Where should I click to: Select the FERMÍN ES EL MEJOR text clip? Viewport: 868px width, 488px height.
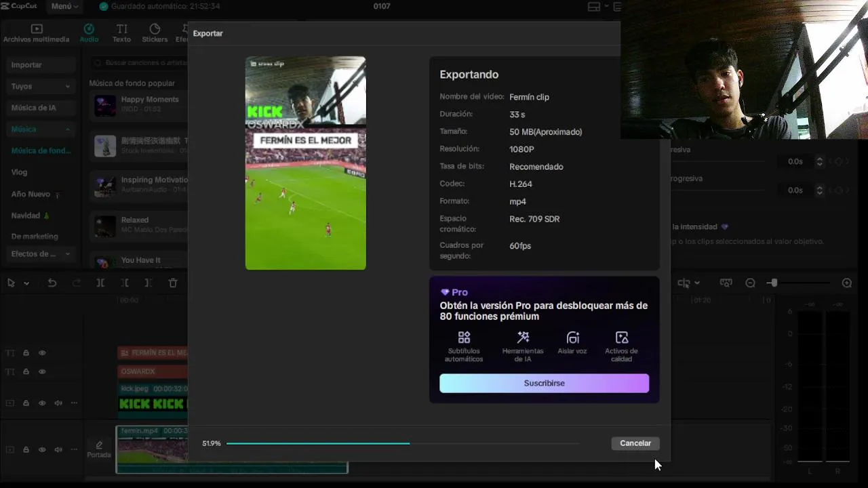point(153,353)
